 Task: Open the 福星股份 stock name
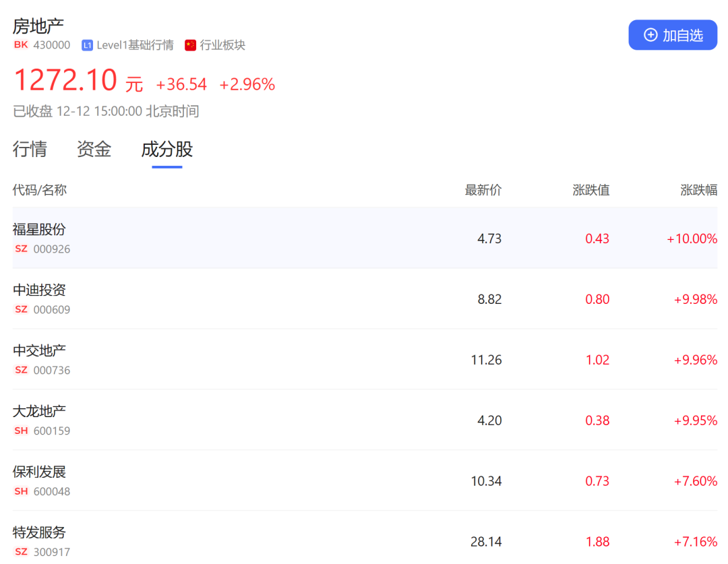click(x=40, y=229)
